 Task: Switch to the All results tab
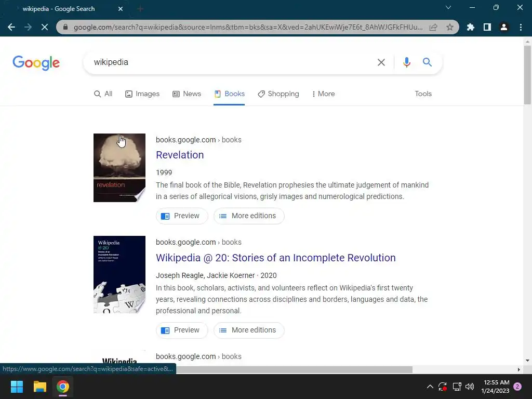[103, 94]
